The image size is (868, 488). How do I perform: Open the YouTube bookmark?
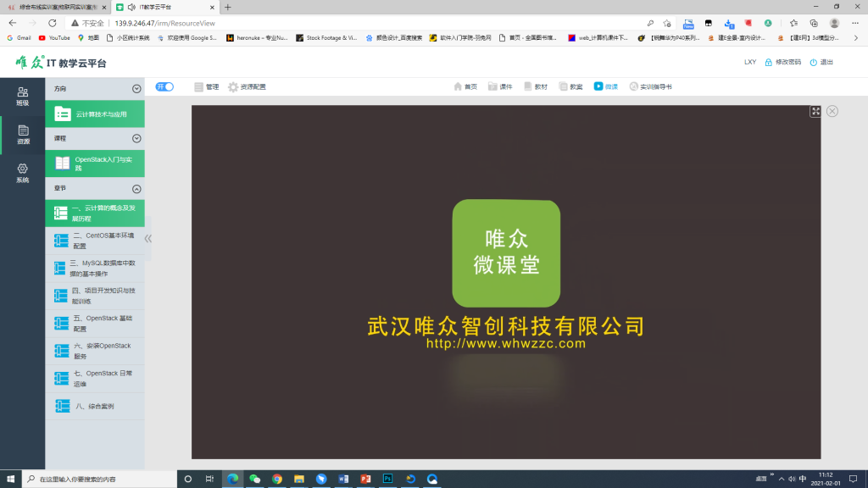tap(54, 38)
